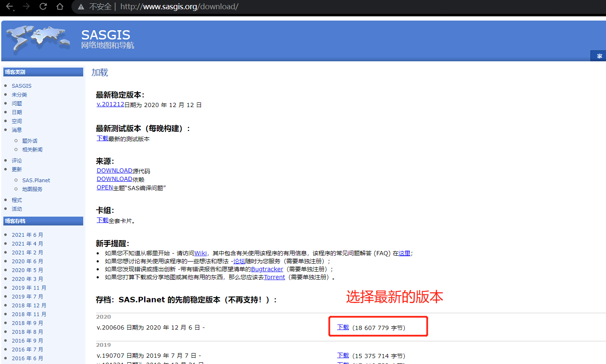The image size is (606, 364).
Task: Reload the current page
Action: [43, 7]
